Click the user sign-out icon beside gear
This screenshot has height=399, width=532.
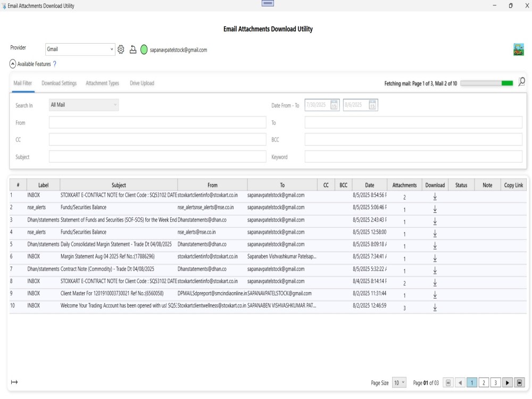click(133, 49)
